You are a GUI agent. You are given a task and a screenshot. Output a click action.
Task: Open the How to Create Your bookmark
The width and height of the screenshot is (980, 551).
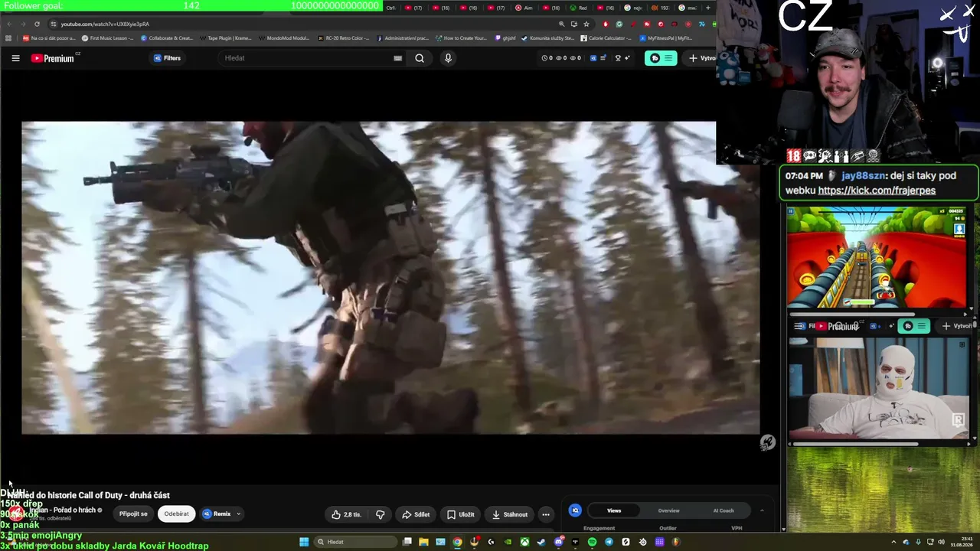pyautogui.click(x=462, y=37)
